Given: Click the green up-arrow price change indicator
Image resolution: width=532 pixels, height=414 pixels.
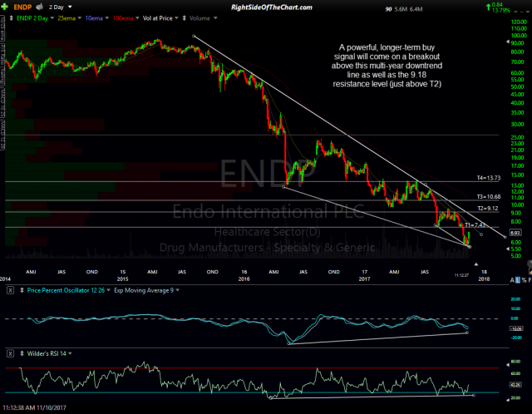Looking at the screenshot, I should (488, 6).
